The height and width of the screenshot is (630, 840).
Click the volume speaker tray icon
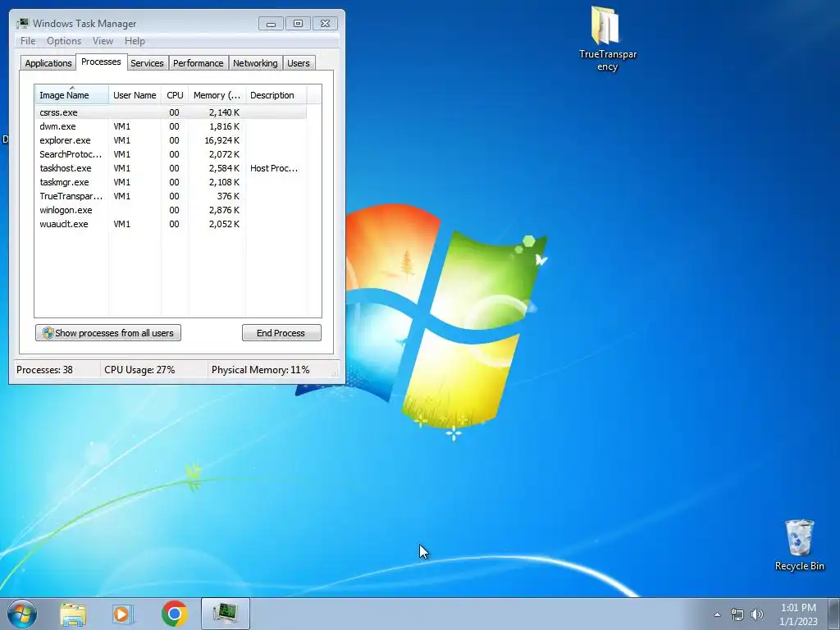coord(757,614)
